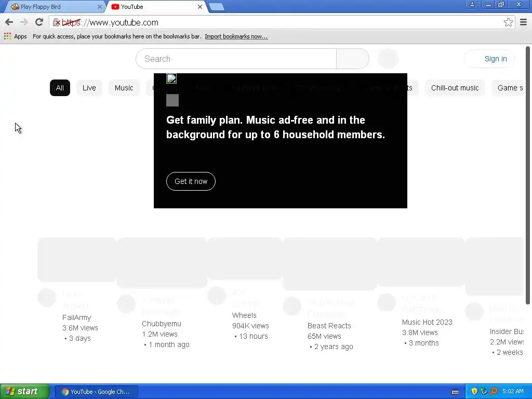Click '2 years ago' text

[334, 347]
